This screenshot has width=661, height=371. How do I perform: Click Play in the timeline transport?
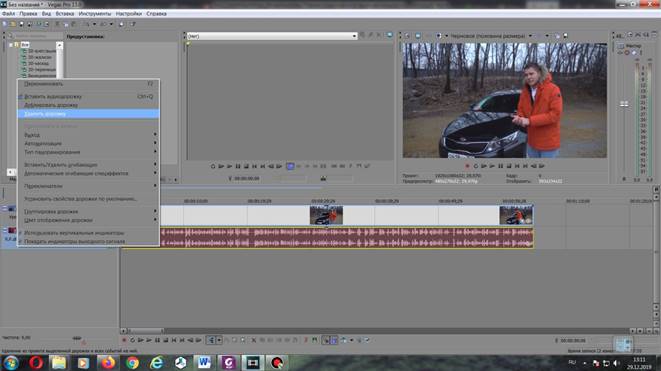[149, 340]
